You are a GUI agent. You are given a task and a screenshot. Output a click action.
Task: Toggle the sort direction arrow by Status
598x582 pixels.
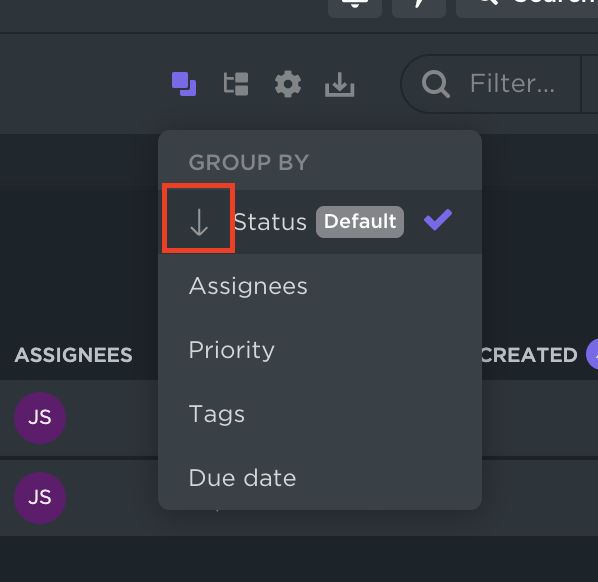pos(199,222)
